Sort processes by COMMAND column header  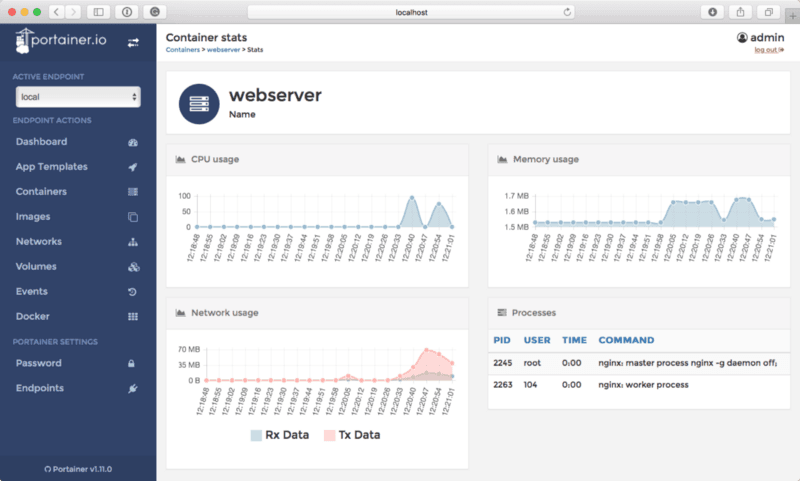(626, 340)
